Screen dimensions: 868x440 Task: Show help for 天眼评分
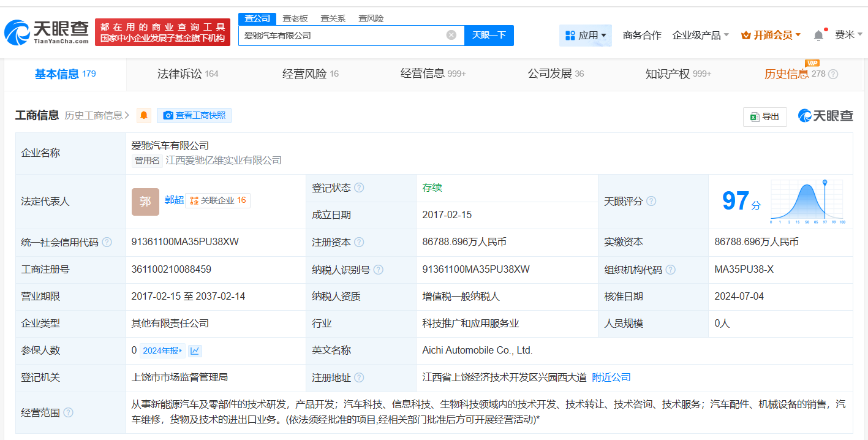[x=651, y=201]
